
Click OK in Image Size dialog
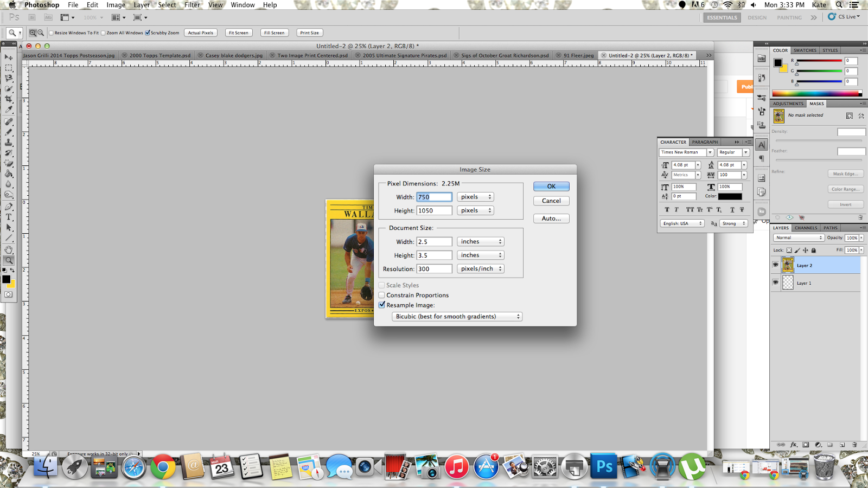551,187
